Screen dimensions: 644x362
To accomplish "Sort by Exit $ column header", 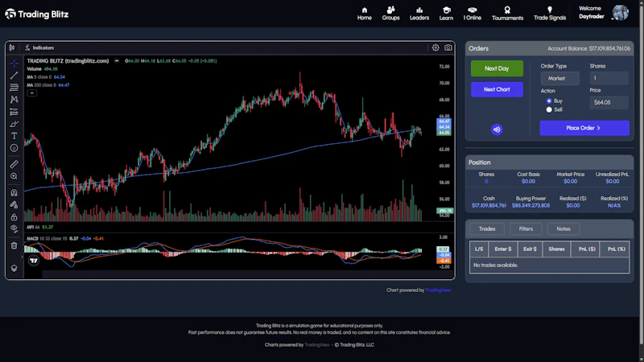I will (x=530, y=249).
